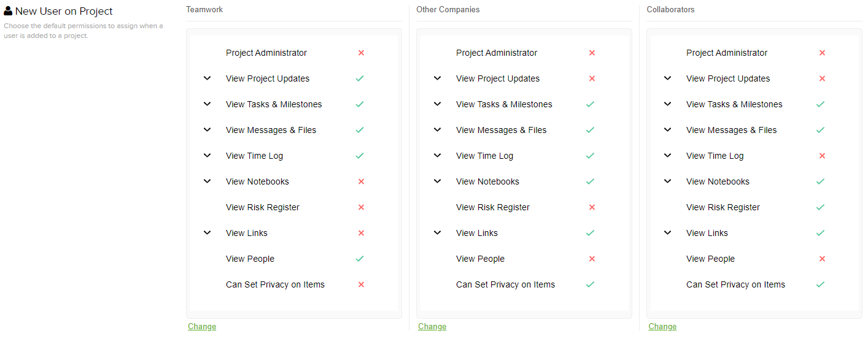Click red X beside Collaborators View Project Updates
Image resolution: width=868 pixels, height=339 pixels.
(x=822, y=78)
